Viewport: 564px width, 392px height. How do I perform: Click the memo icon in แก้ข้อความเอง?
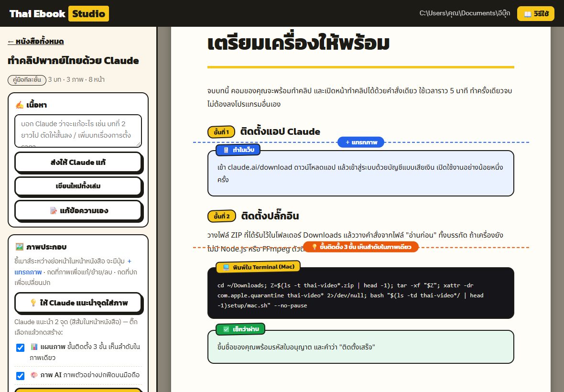pos(53,211)
